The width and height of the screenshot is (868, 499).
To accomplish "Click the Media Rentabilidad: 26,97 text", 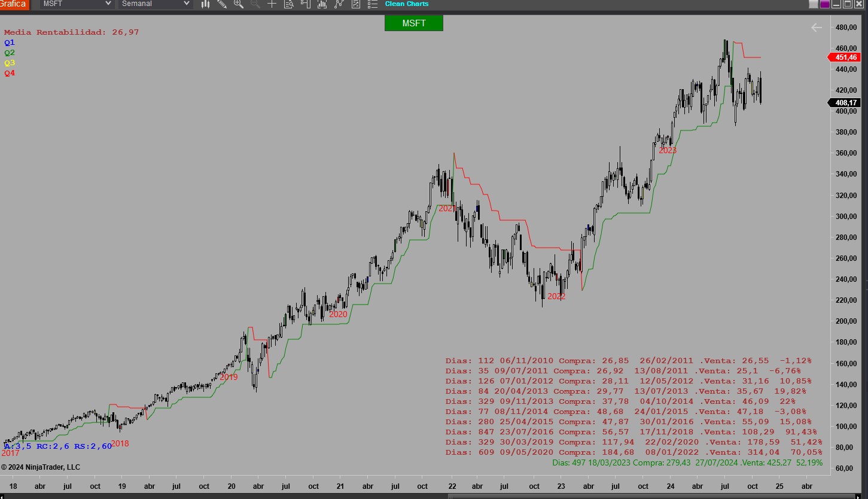I will click(71, 32).
